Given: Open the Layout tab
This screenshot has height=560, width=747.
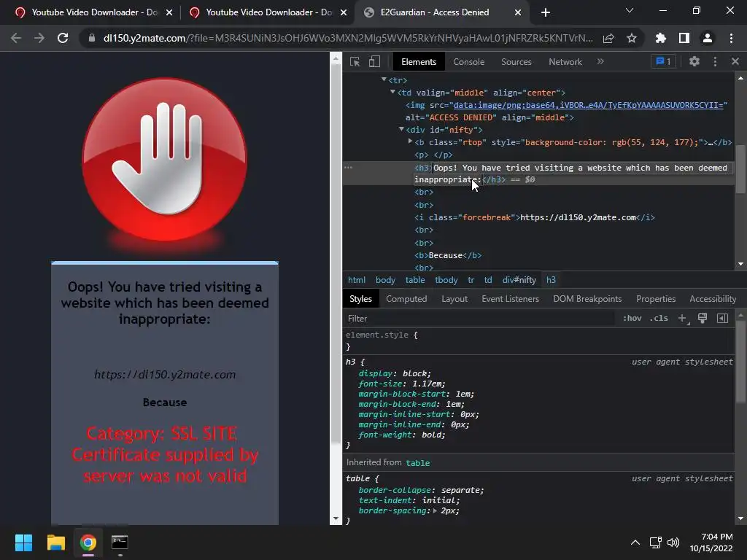Looking at the screenshot, I should coord(454,299).
